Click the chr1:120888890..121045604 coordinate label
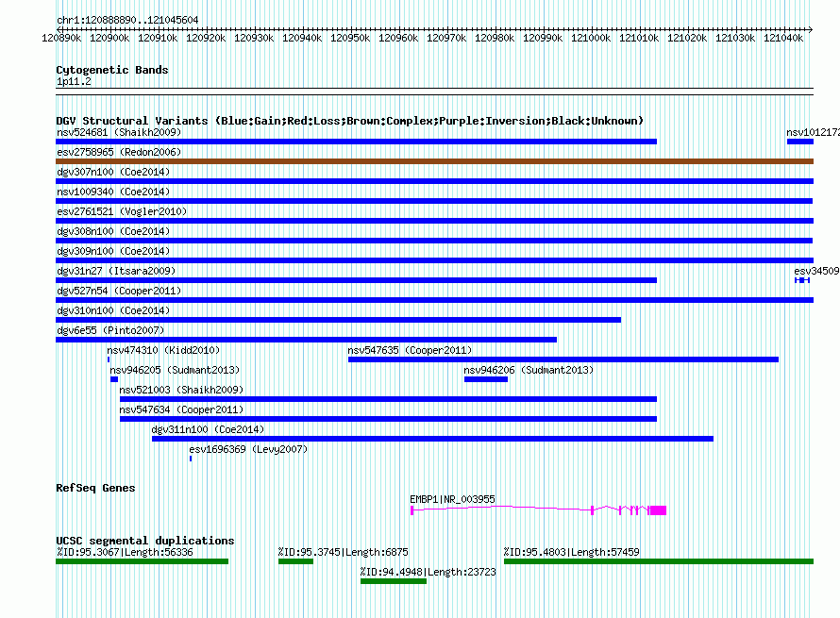Viewport: 840px width, 618px height. point(127,20)
